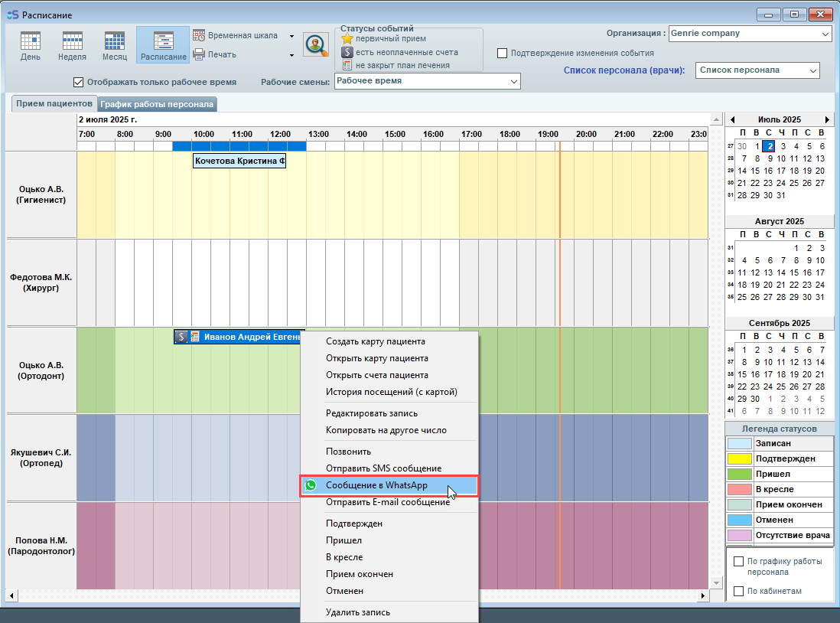Open the Рабочие смены dropdown

[x=513, y=81]
